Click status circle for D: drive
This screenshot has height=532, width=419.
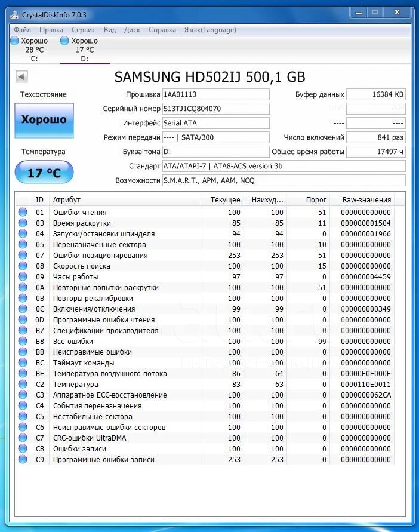pyautogui.click(x=64, y=41)
